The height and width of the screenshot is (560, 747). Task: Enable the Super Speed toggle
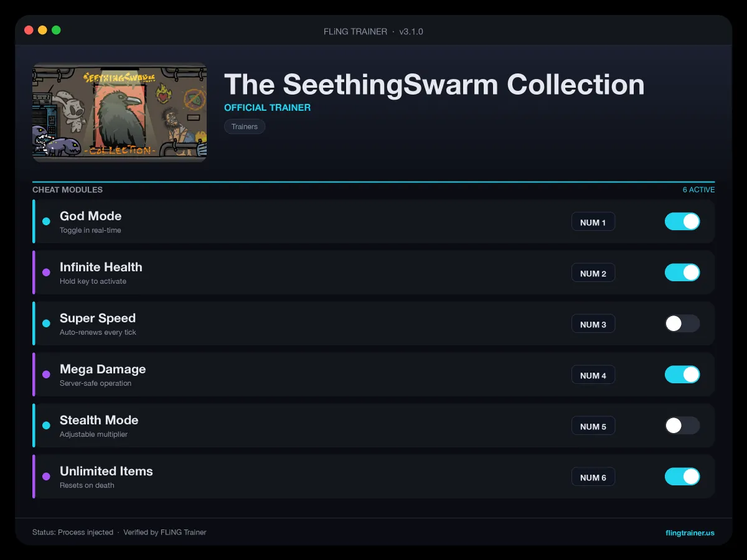coord(682,324)
